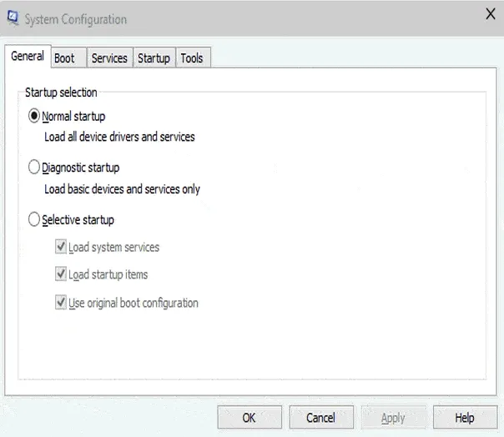Enable the Selective startup radio button
The image size is (504, 437).
pyautogui.click(x=34, y=220)
